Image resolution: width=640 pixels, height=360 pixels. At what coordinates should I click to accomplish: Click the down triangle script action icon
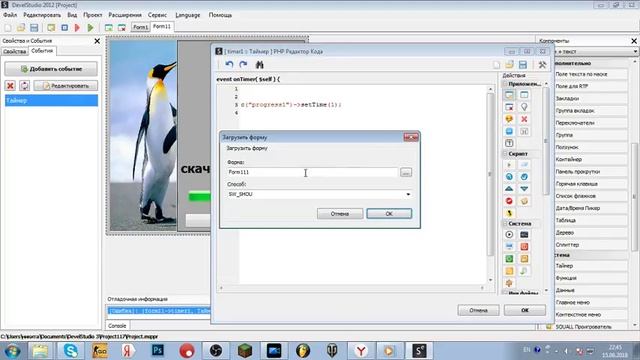click(524, 189)
